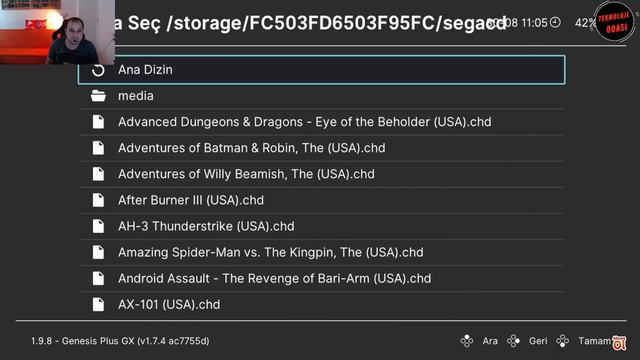This screenshot has height=360, width=640.
Task: Click the gamepad icon next to Geri
Action: [513, 341]
